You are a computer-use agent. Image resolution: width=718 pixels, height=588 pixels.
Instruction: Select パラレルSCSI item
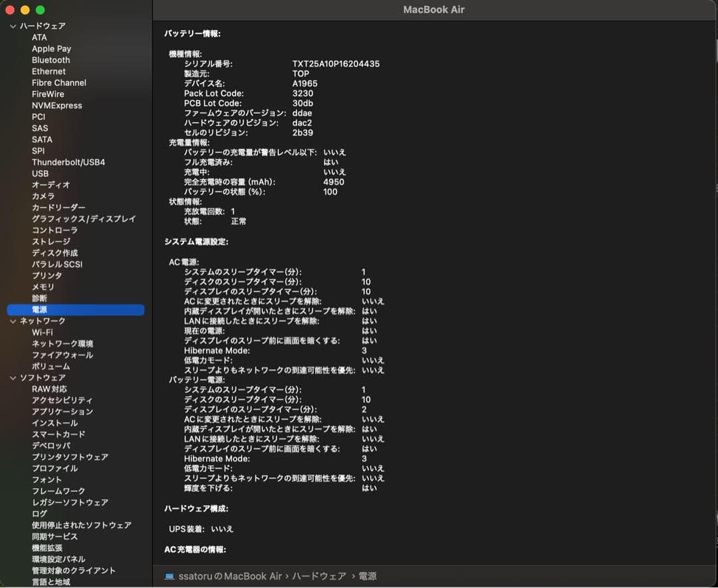click(x=57, y=265)
